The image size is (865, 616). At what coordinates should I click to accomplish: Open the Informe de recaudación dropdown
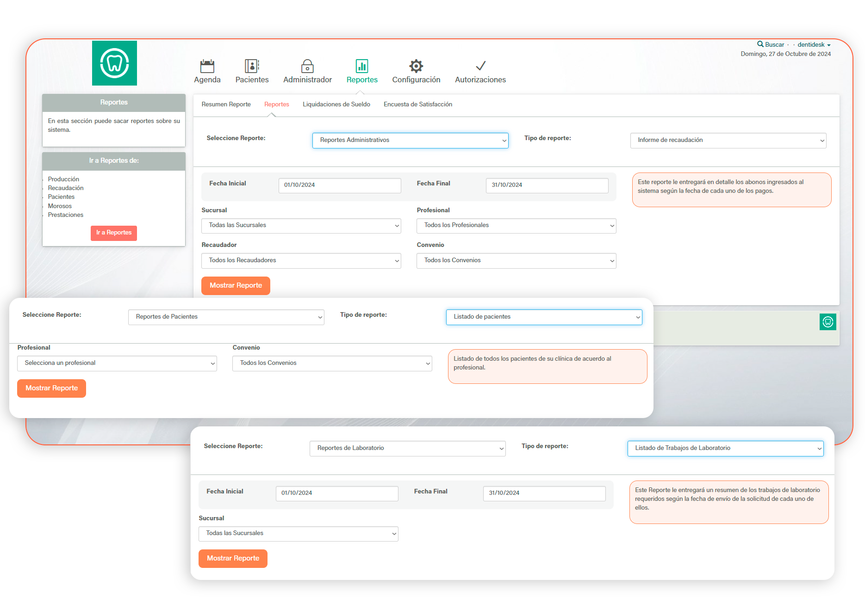728,141
